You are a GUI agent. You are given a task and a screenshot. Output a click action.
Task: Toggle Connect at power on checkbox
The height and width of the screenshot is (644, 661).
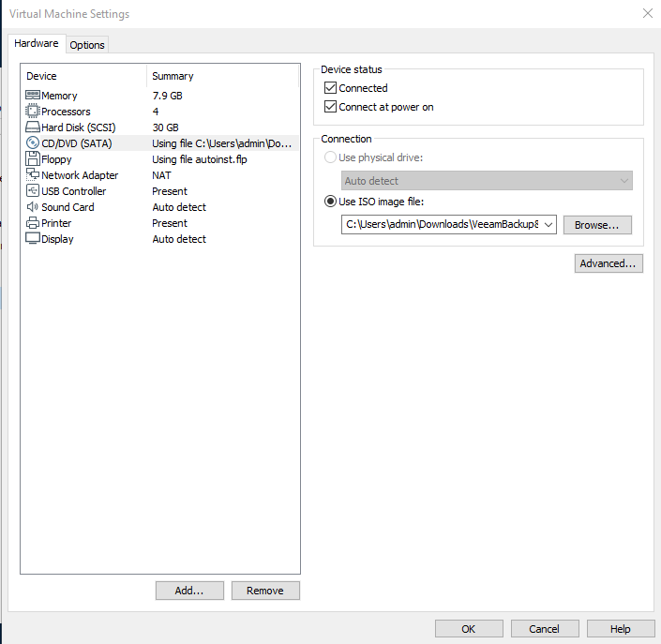(330, 107)
